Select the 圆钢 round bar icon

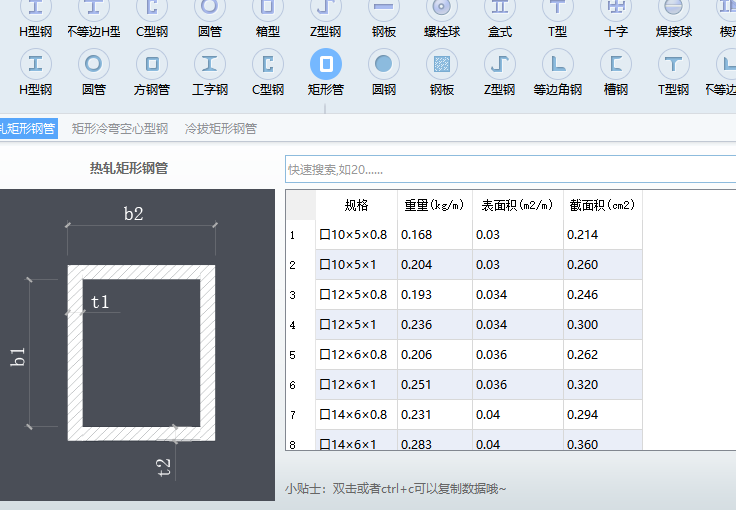click(383, 64)
